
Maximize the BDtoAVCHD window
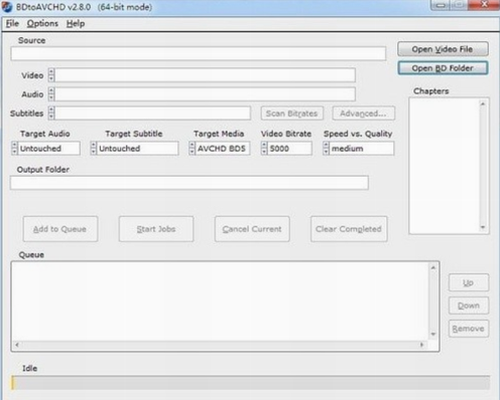click(x=459, y=5)
